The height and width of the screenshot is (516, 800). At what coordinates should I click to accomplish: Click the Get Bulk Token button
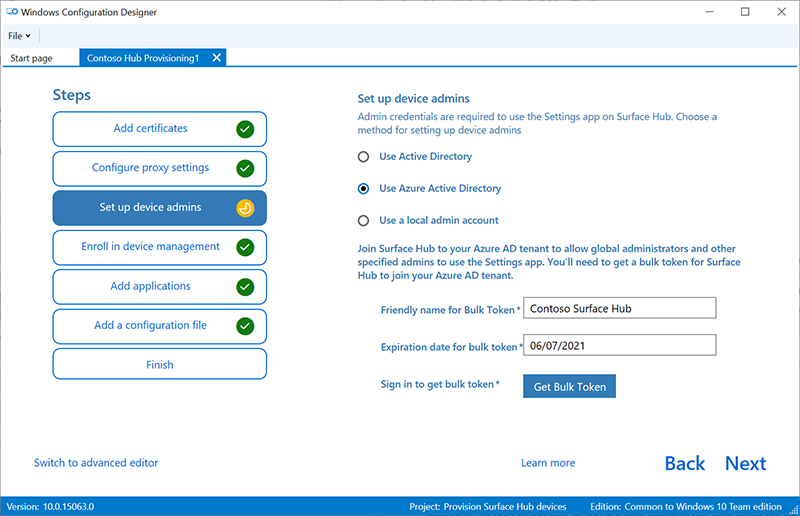click(569, 386)
